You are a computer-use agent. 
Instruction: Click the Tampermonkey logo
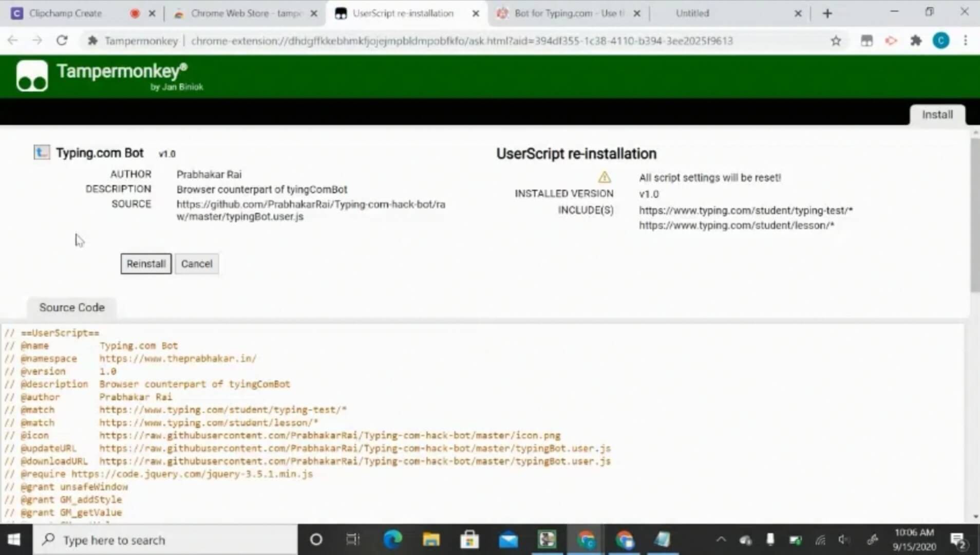click(x=32, y=76)
